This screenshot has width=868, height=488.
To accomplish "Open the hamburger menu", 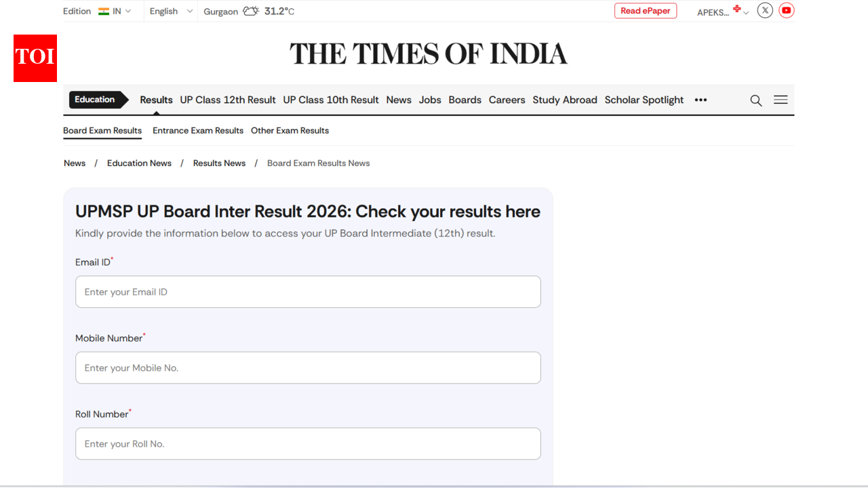I will coord(780,100).
